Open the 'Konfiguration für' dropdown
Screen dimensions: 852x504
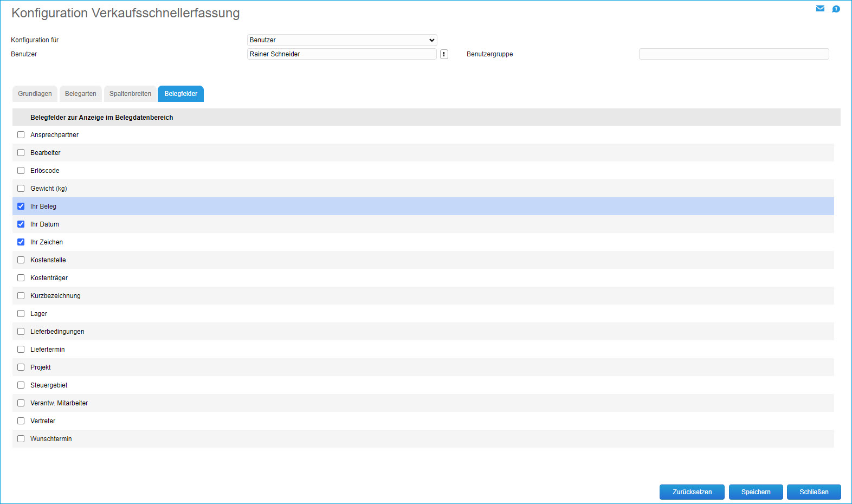point(342,40)
